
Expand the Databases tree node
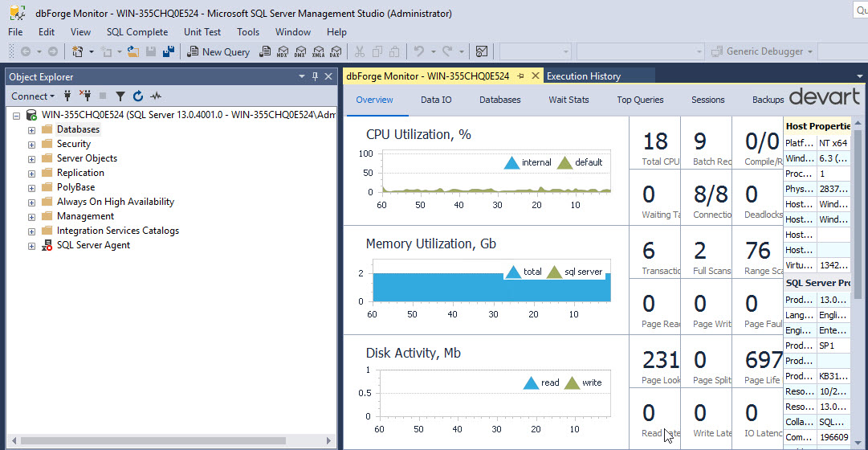(x=31, y=130)
